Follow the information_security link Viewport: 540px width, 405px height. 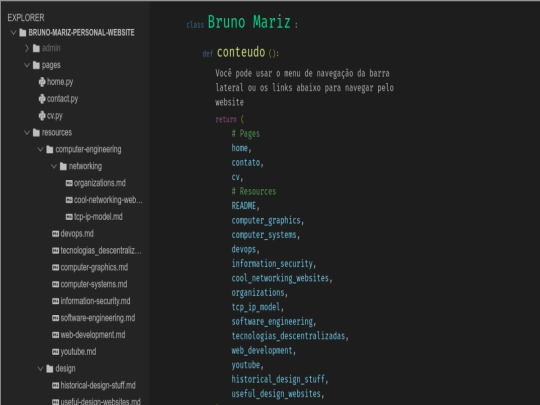pos(272,264)
